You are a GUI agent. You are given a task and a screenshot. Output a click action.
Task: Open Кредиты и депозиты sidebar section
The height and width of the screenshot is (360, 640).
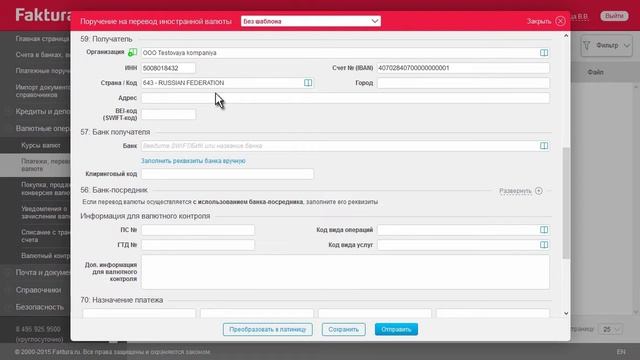(x=43, y=111)
